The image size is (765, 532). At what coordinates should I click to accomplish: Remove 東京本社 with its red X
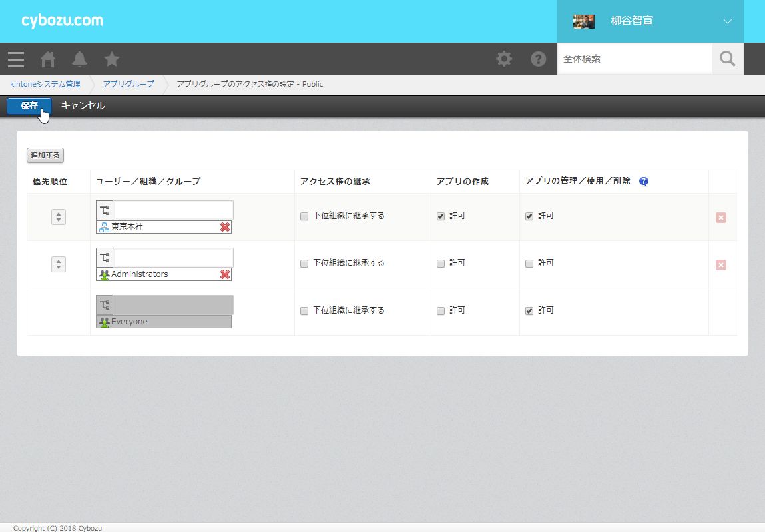[225, 227]
